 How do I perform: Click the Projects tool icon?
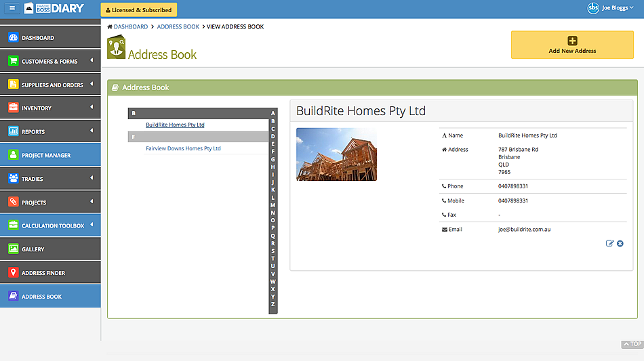tap(13, 202)
